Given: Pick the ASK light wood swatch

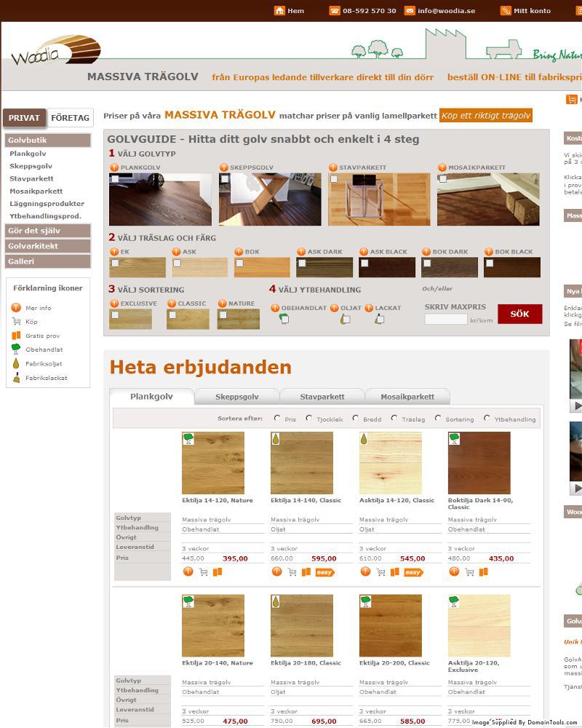Looking at the screenshot, I should pyautogui.click(x=199, y=267).
